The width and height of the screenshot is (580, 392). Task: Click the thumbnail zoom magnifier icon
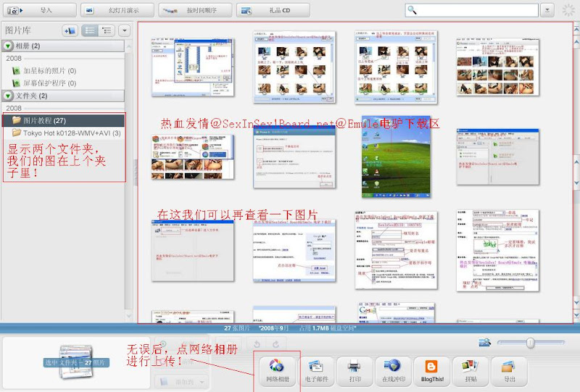coord(484,343)
